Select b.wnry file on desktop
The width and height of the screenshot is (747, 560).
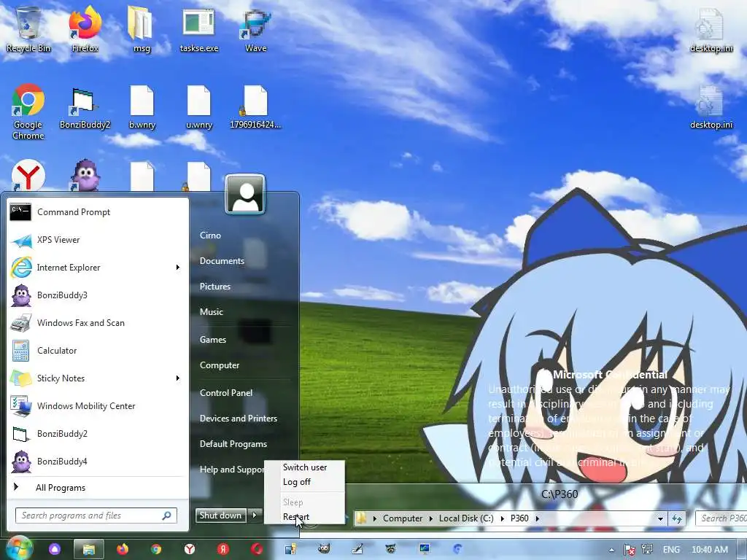pyautogui.click(x=142, y=108)
